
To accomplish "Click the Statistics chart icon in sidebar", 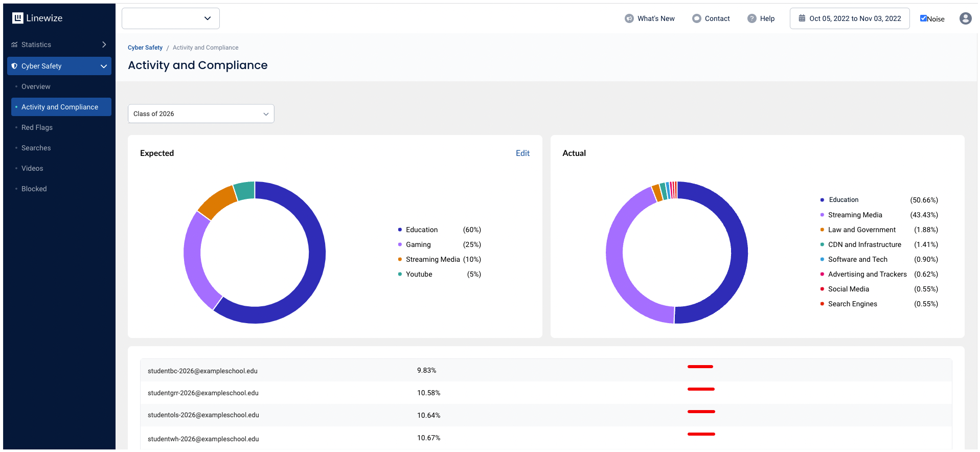I will 14,45.
